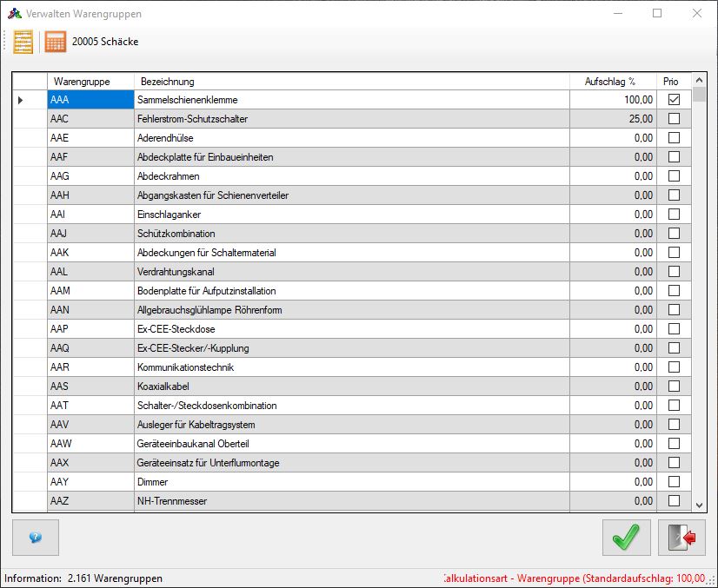Click the Aufschlag value 100,00

613,100
